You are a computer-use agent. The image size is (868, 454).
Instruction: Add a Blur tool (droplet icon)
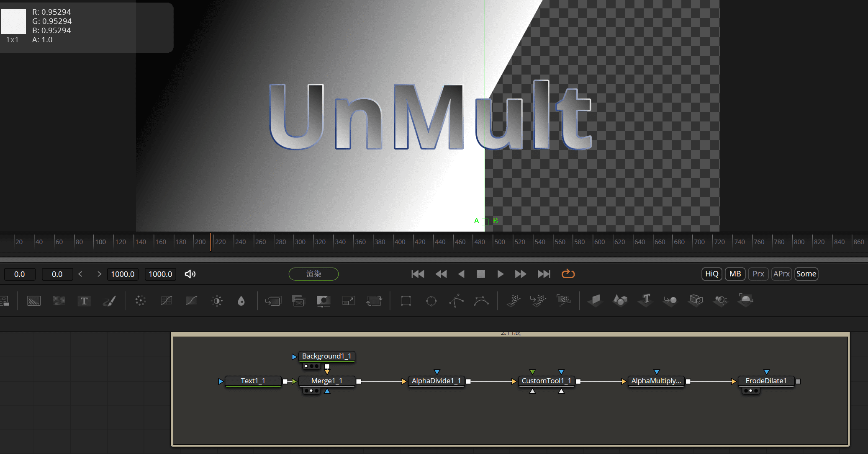pos(241,301)
